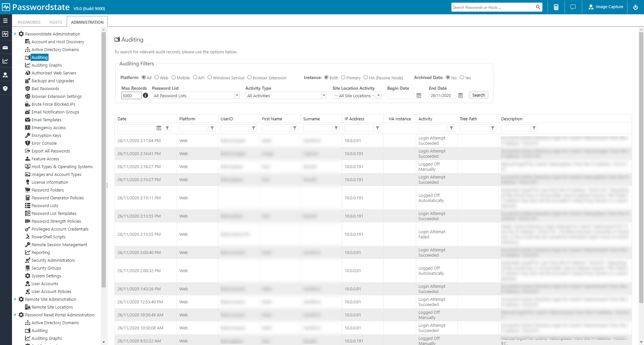Select the All platform radio button
This screenshot has width=644, height=345.
coord(144,77)
